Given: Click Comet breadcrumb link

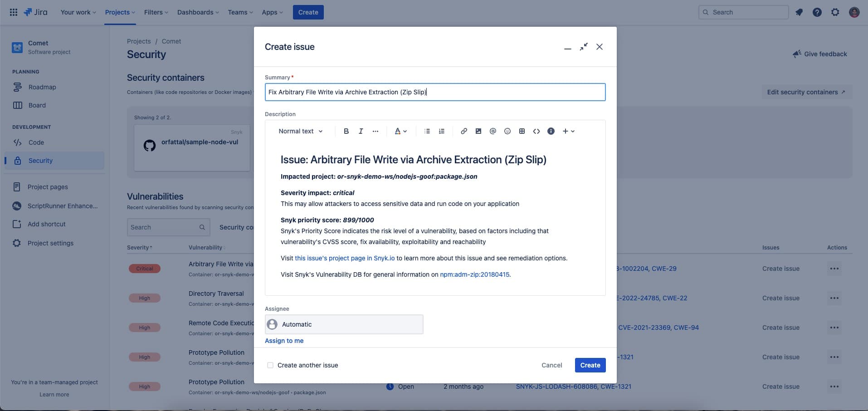Looking at the screenshot, I should [171, 41].
